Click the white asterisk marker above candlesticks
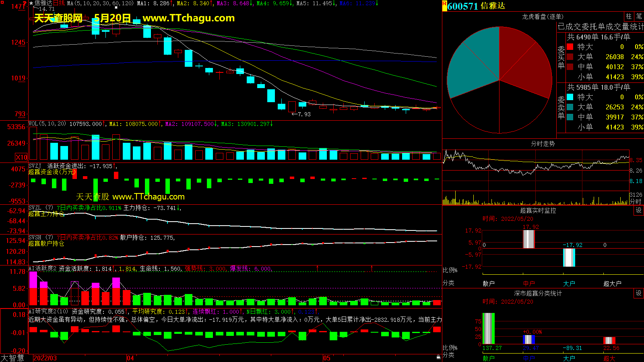This screenshot has height=362, width=644. coord(116,7)
